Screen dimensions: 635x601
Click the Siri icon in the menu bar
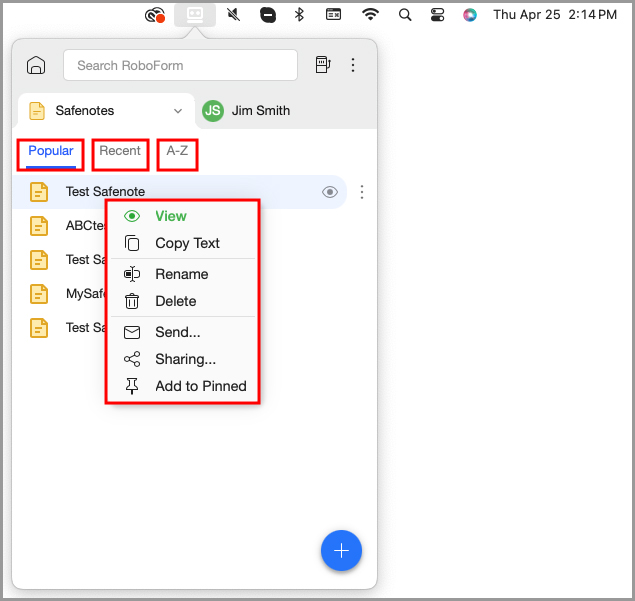tap(470, 15)
